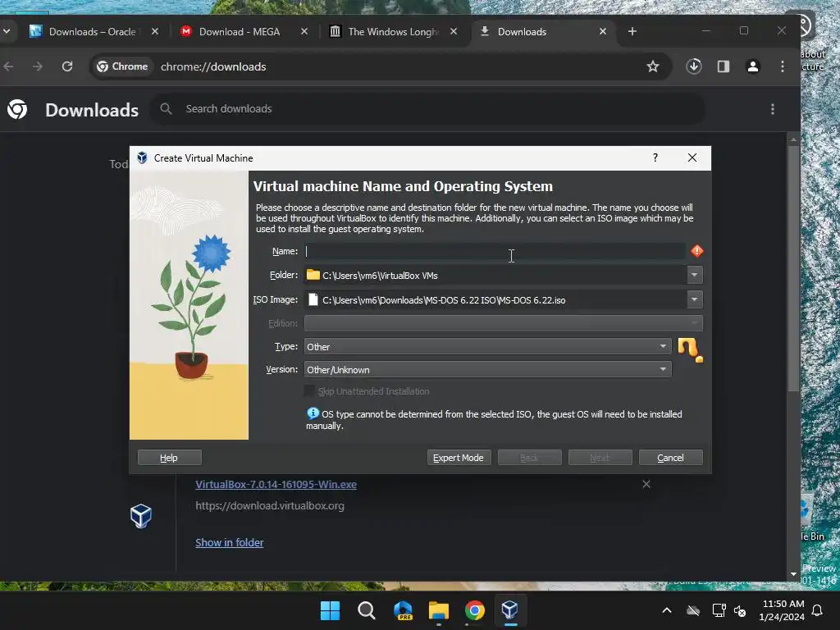Click the Back button

(529, 458)
